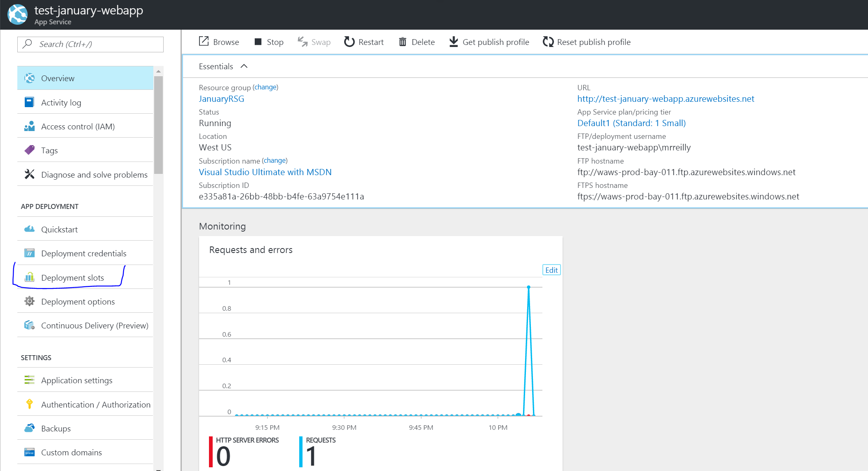Click the FTP hostname value

click(x=686, y=172)
